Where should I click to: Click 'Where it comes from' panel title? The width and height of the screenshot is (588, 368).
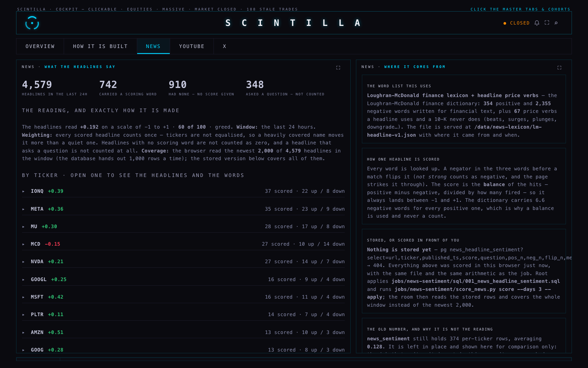tap(415, 67)
